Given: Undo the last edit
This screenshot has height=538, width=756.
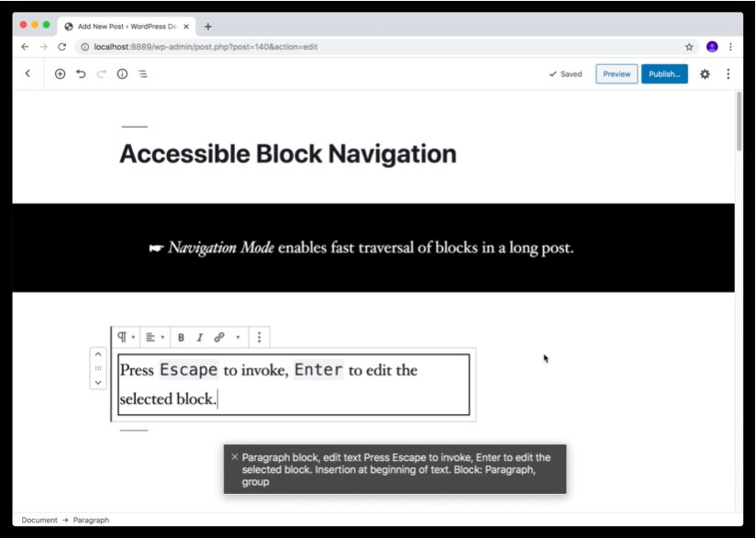Looking at the screenshot, I should pyautogui.click(x=81, y=74).
